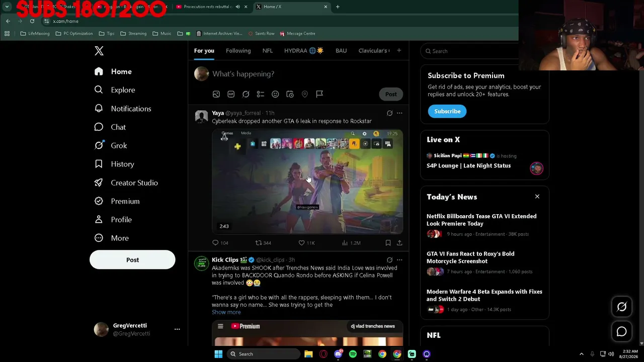The height and width of the screenshot is (362, 644).
Task: Share Yaya's post via share icon
Action: point(399,243)
